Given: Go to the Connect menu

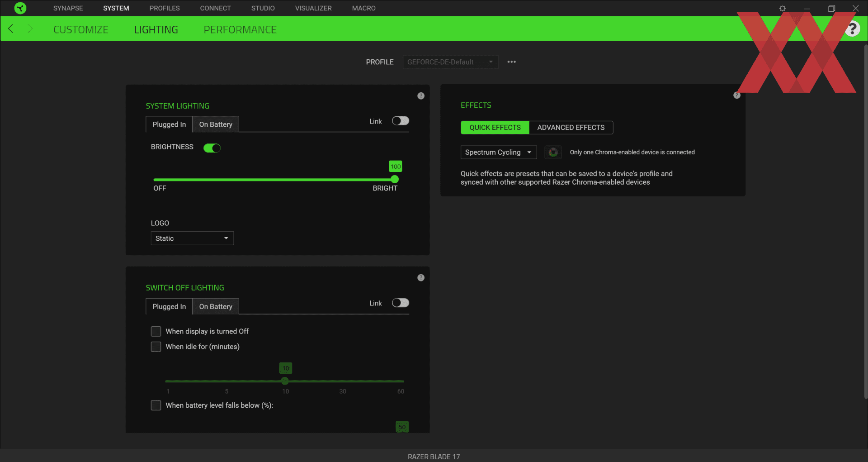Looking at the screenshot, I should [x=216, y=8].
